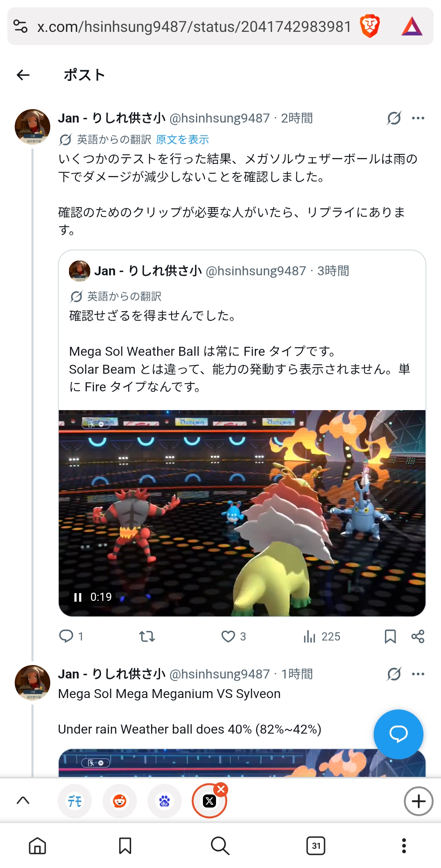441x868 pixels.
Task: Tap the blue reply compose button
Action: coord(398,734)
